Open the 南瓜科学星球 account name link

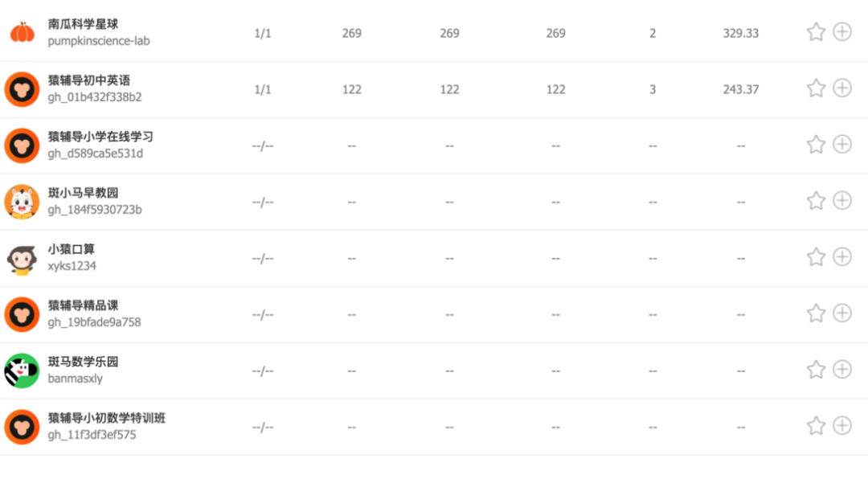[83, 25]
